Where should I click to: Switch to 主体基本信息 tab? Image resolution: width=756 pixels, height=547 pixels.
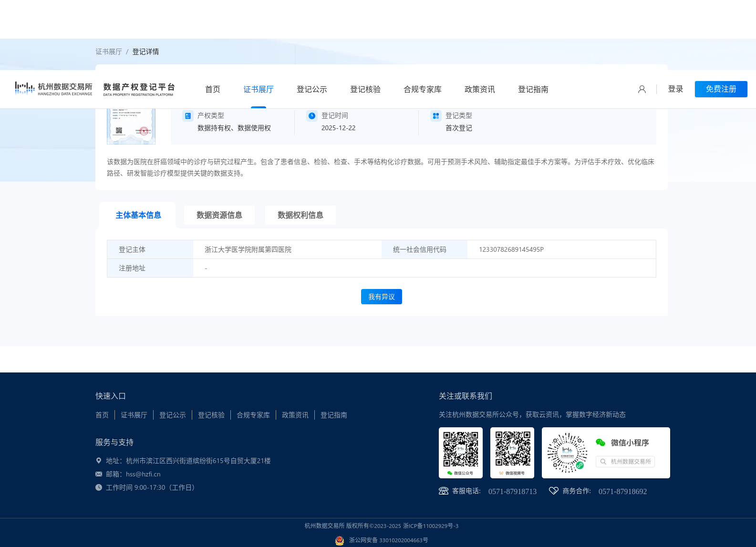138,215
